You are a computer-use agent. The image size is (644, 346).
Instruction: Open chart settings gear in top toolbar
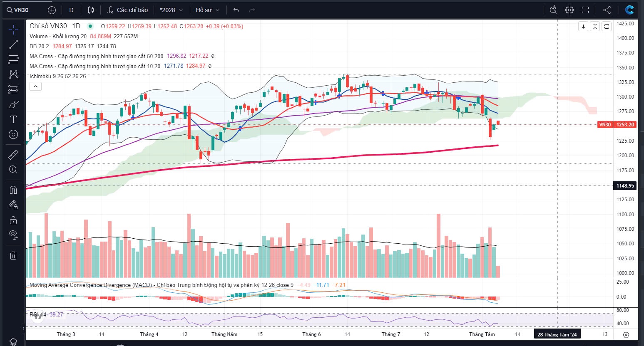[569, 10]
